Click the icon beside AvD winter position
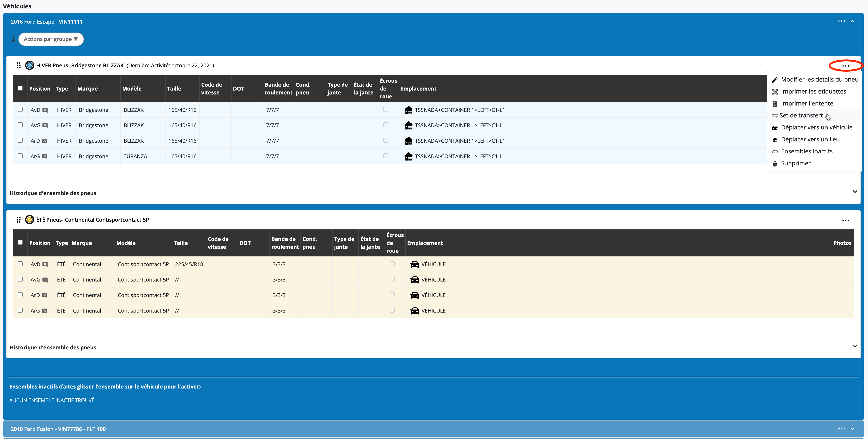This screenshot has height=439, width=868. 45,110
